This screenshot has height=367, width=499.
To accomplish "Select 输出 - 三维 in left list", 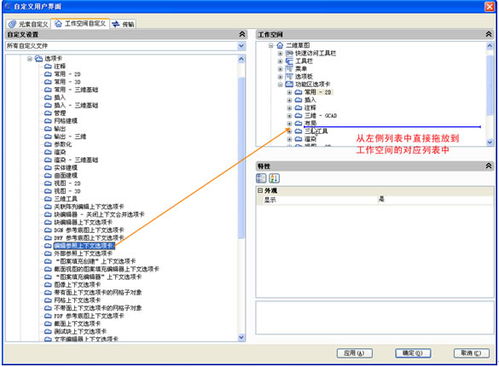I will click(70, 137).
